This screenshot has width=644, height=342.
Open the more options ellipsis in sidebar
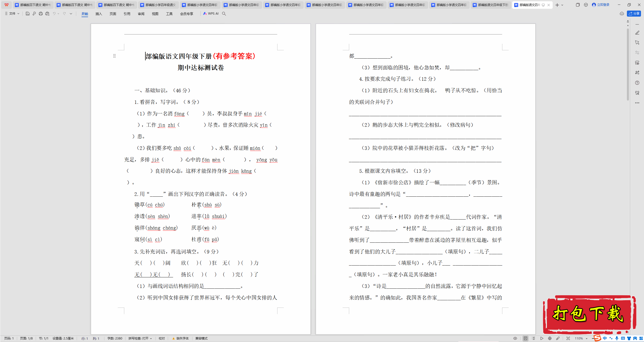[637, 103]
